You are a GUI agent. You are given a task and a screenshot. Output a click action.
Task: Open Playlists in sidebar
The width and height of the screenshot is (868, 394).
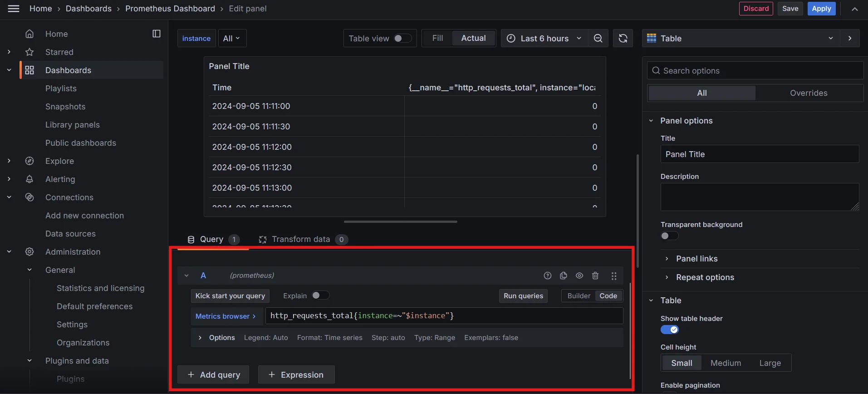(61, 89)
